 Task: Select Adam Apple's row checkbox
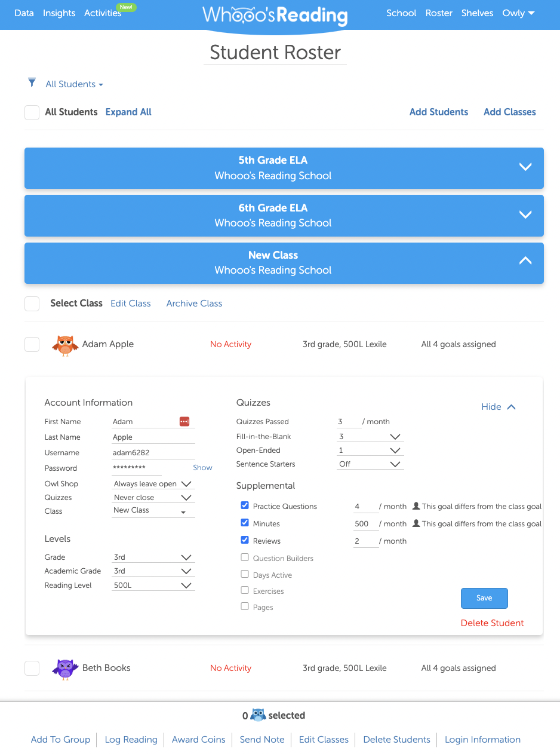[32, 344]
